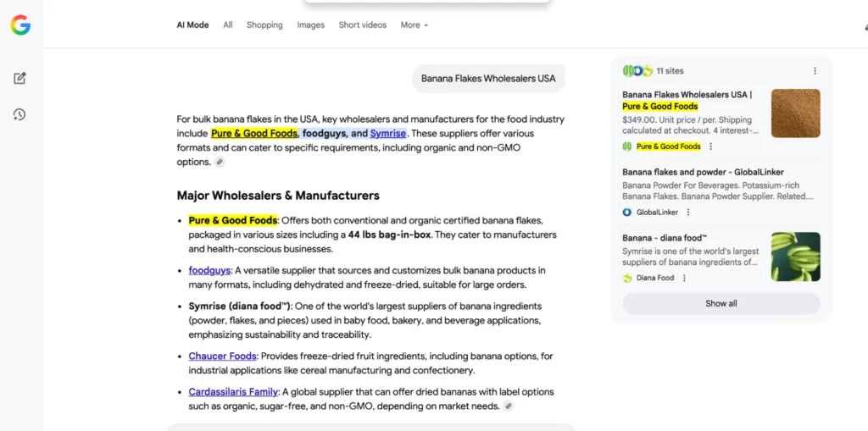Click the Pure & Good Foods favicon in sources

click(x=627, y=146)
